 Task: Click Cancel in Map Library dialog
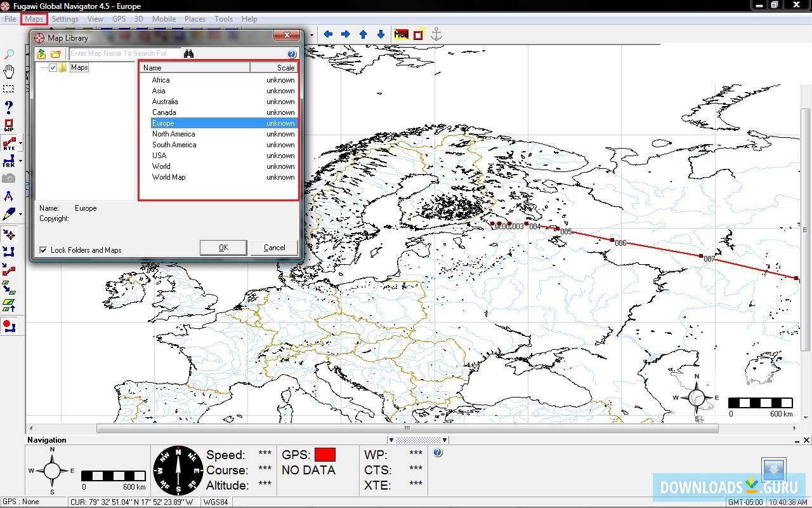point(274,248)
